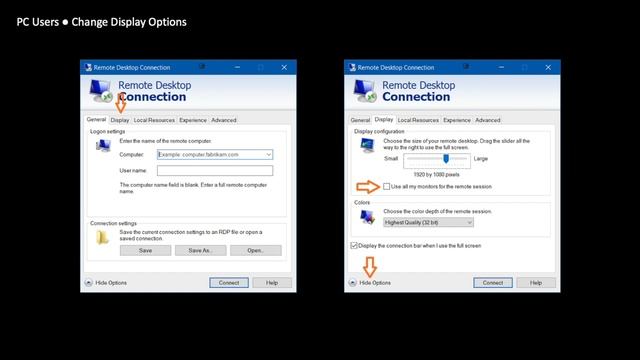Click the Hide Options arrow icon in right window

(353, 282)
